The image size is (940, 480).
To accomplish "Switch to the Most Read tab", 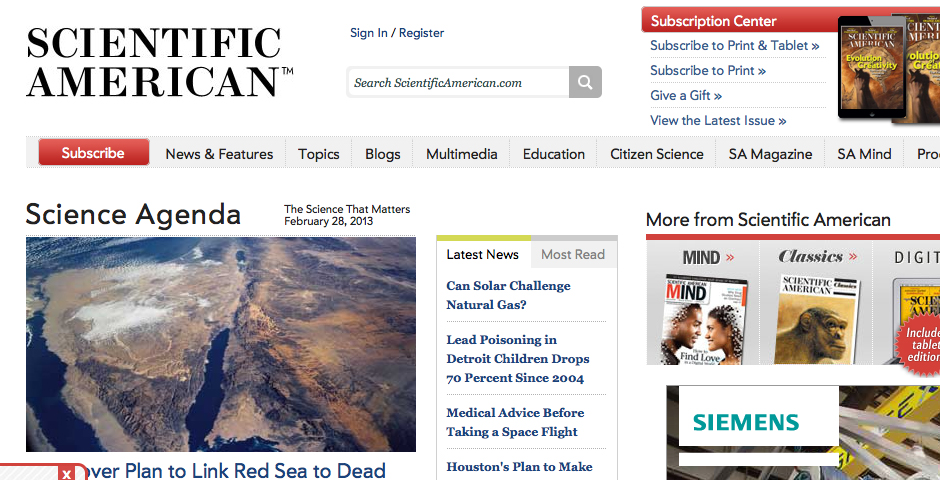I will (x=573, y=255).
